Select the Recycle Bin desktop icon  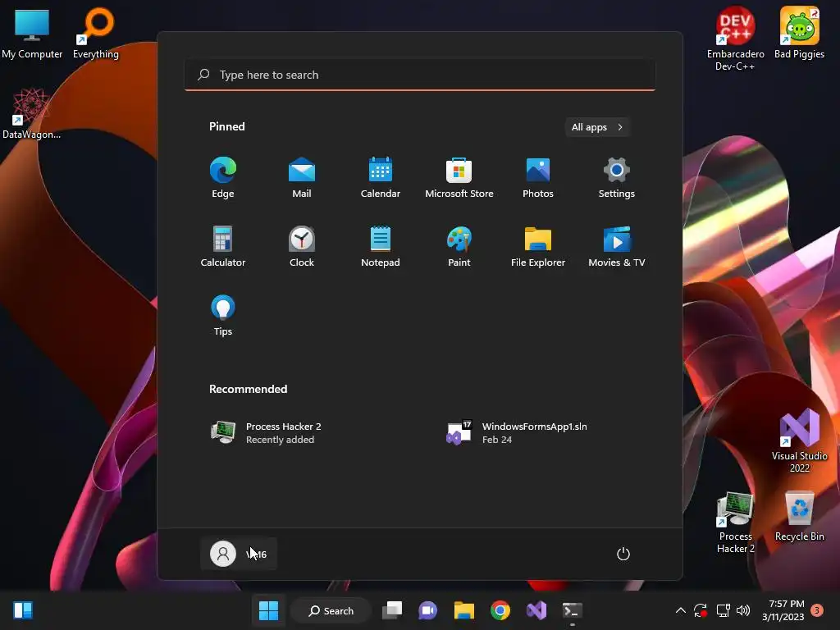[x=799, y=517]
